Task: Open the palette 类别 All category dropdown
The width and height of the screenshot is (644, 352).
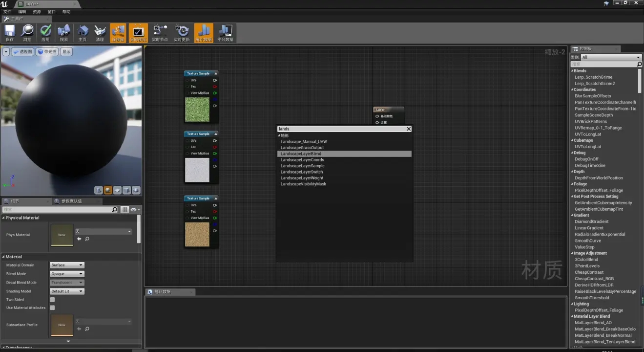Action: (x=611, y=57)
